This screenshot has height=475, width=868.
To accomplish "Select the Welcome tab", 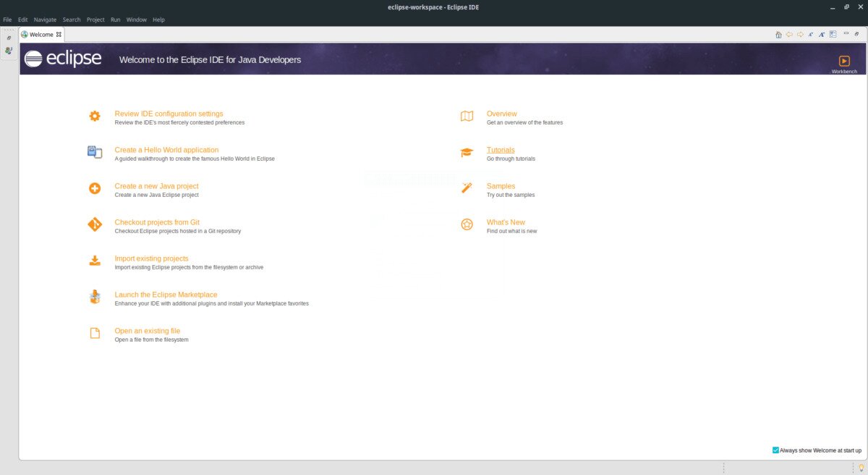I will point(41,34).
